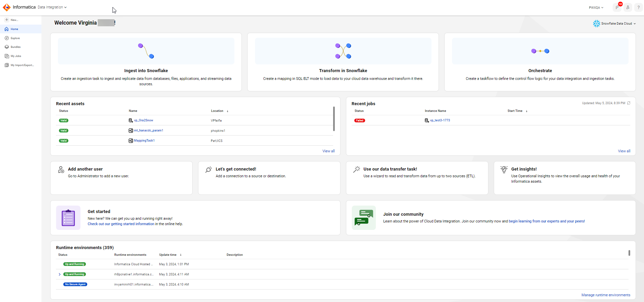Open Manage runtime environments link
644x302 pixels.
606,295
